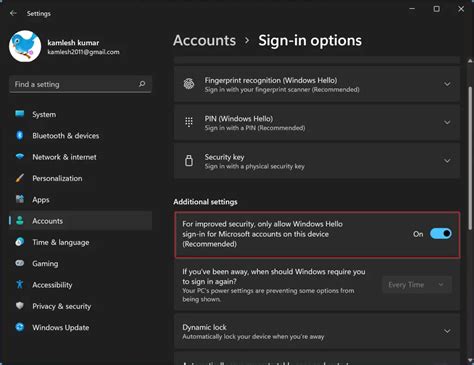Click the Gaming controller icon

(20, 263)
